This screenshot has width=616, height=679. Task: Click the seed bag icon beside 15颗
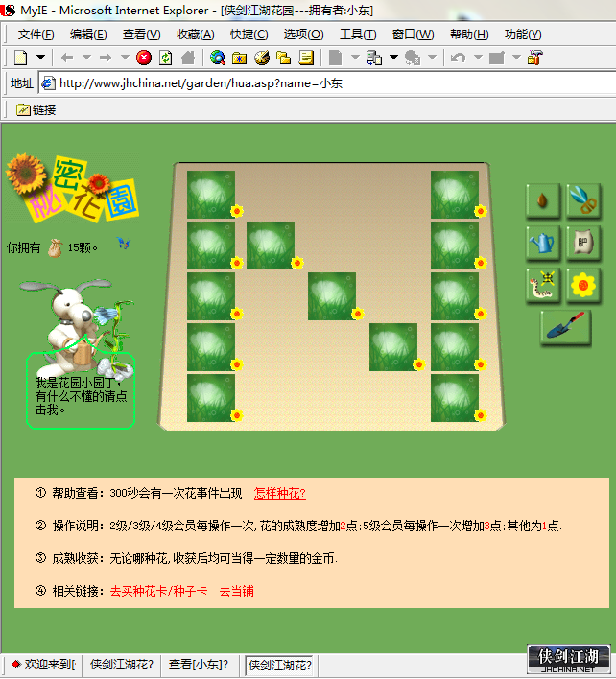click(x=55, y=247)
